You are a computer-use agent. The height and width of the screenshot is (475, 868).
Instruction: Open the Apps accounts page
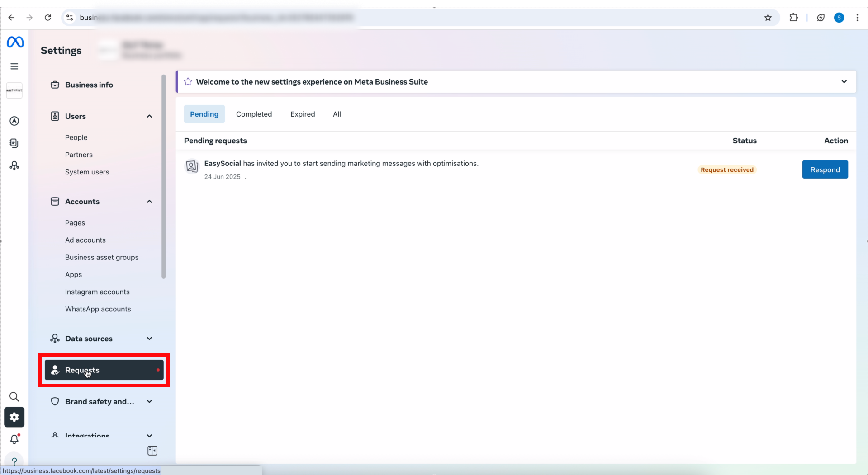(73, 275)
